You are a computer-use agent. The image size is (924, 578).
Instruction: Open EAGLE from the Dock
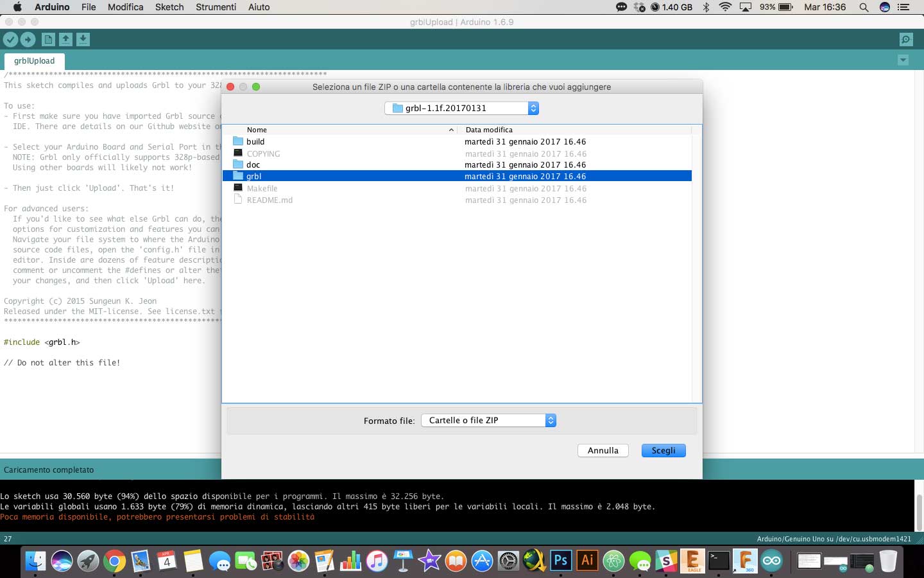tap(692, 561)
